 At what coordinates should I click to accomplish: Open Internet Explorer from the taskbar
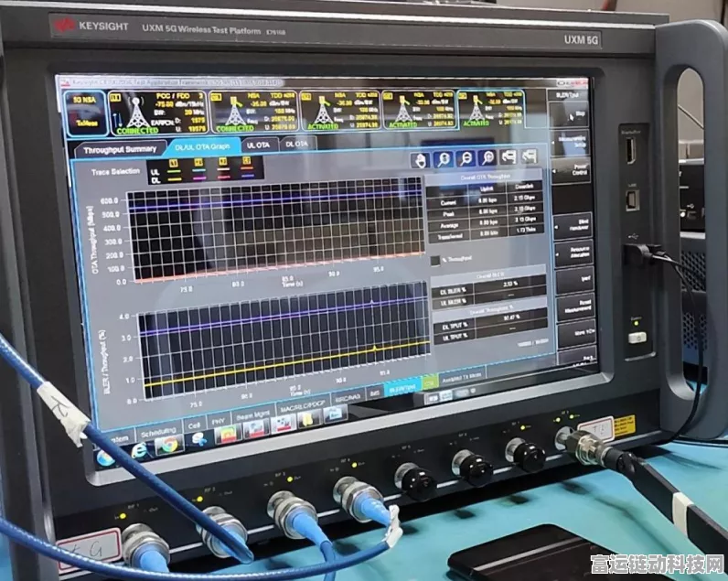click(138, 450)
